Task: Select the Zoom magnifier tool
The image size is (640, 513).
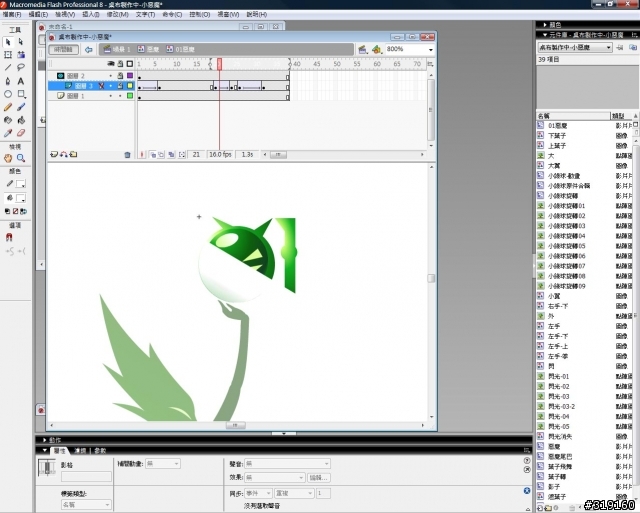Action: coord(21,158)
